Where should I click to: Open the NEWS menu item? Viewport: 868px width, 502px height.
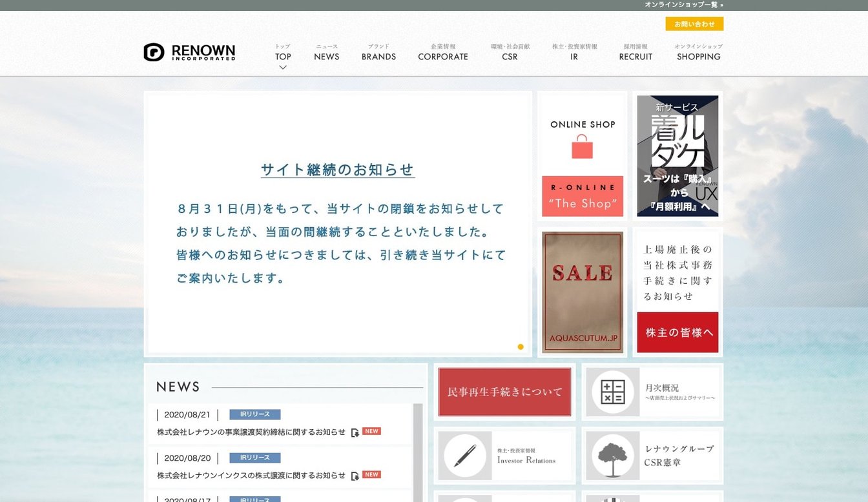click(326, 56)
